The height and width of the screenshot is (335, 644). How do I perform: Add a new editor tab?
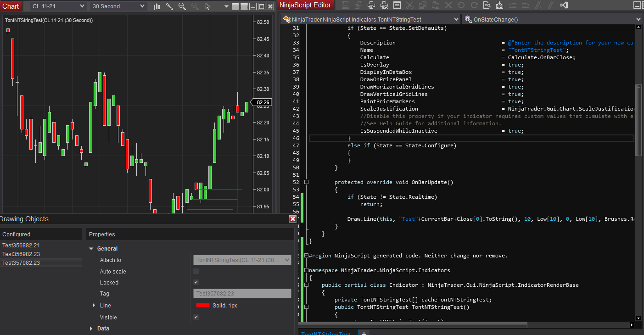click(364, 333)
